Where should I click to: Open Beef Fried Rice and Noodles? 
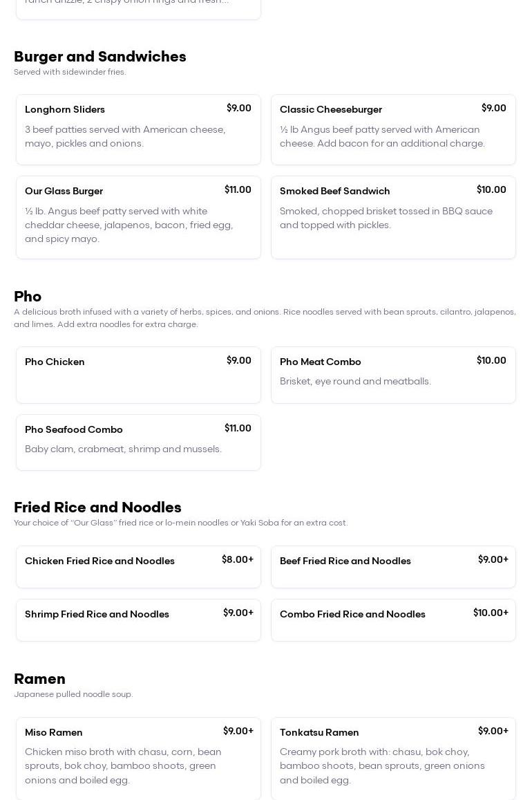[393, 567]
